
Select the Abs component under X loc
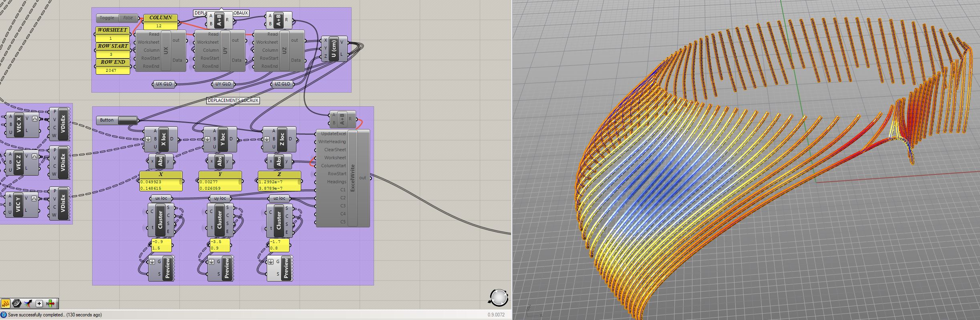161,162
